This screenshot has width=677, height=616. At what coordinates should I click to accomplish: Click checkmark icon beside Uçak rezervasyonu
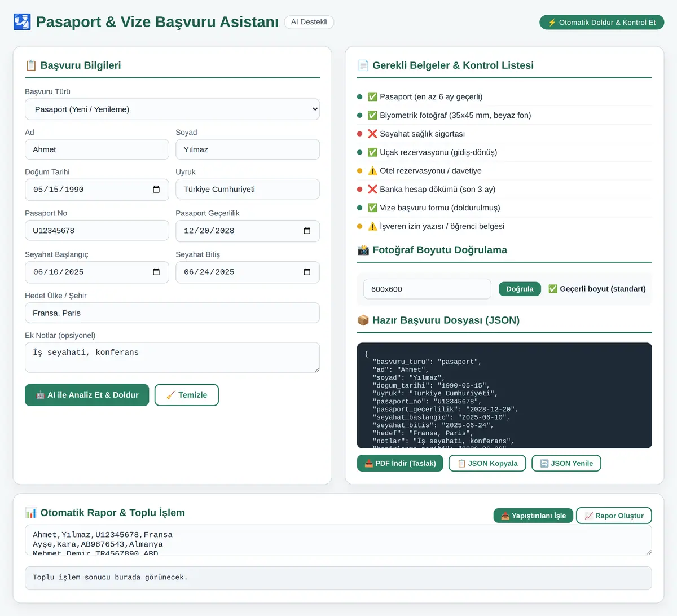(x=372, y=152)
